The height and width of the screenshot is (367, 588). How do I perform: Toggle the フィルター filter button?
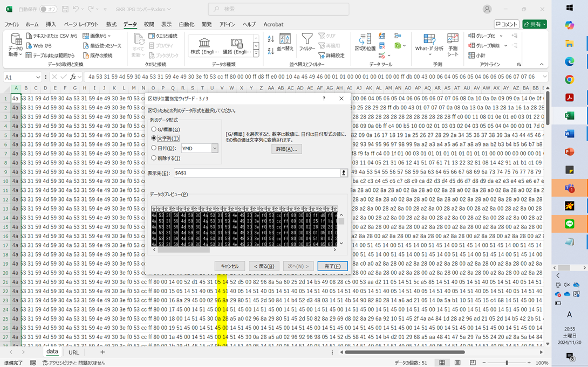(307, 43)
